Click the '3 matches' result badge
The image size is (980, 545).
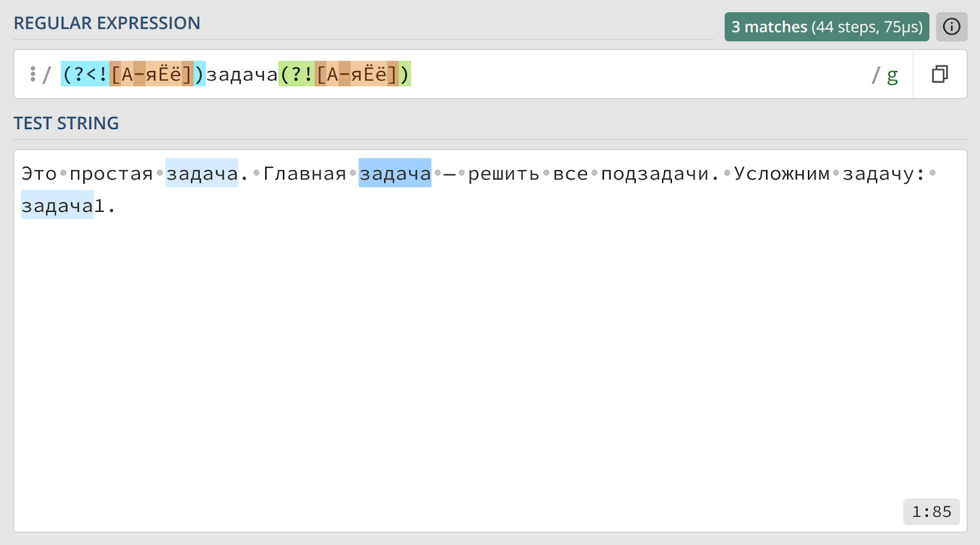(x=826, y=27)
